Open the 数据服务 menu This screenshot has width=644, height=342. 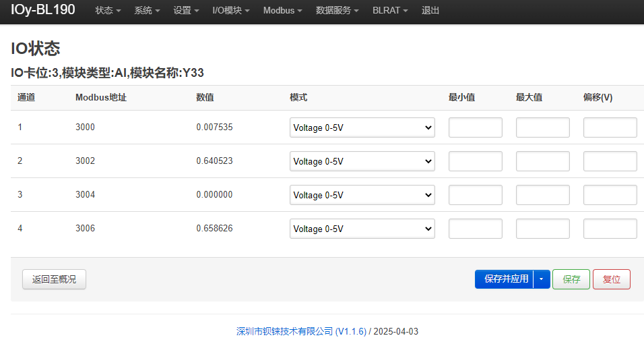[337, 11]
